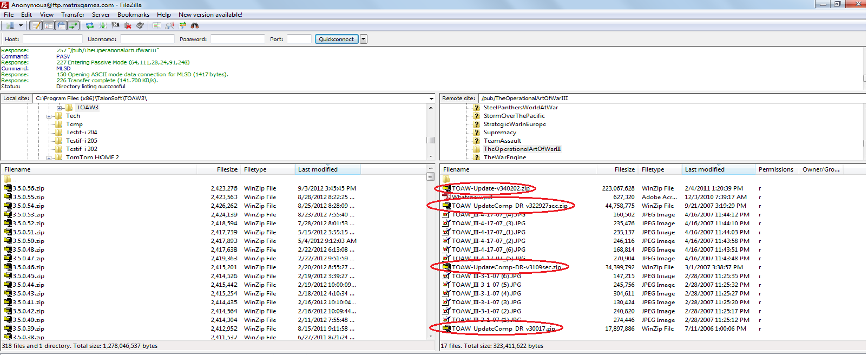Open the Site Manager icon
This screenshot has width=868, height=355.
tap(9, 25)
